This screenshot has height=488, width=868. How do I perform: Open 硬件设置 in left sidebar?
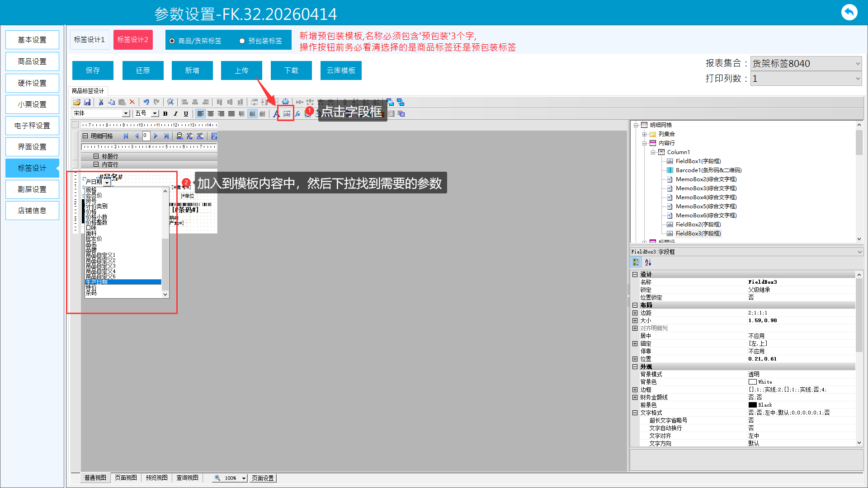pyautogui.click(x=32, y=83)
